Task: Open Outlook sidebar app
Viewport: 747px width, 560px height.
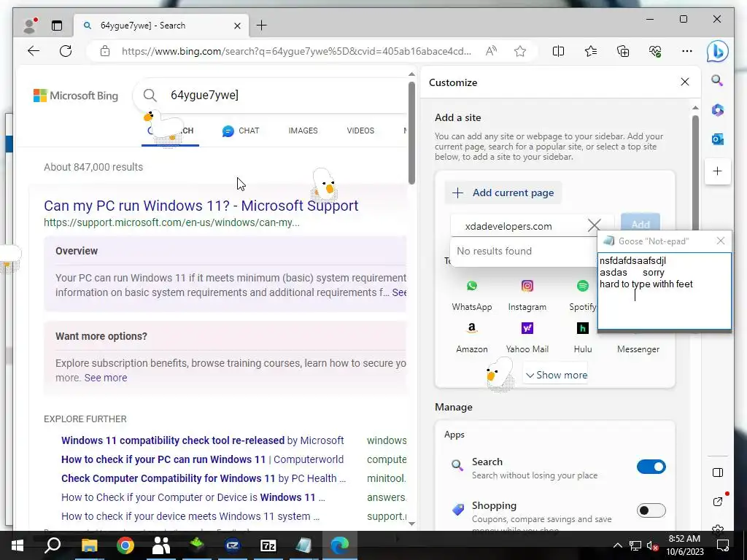Action: click(x=718, y=139)
